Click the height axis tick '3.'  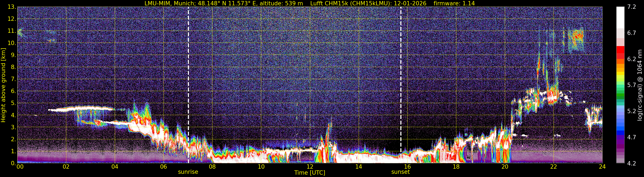coord(13,127)
